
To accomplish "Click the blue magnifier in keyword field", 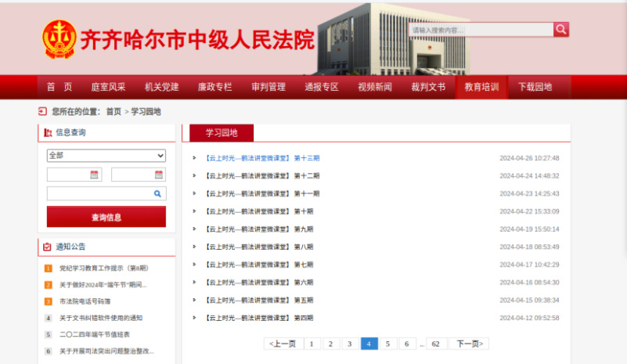I will coord(157,193).
